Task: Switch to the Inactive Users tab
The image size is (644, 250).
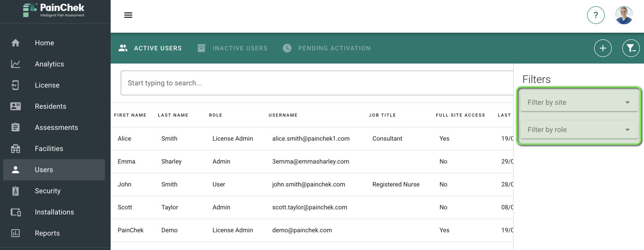Action: (232, 48)
